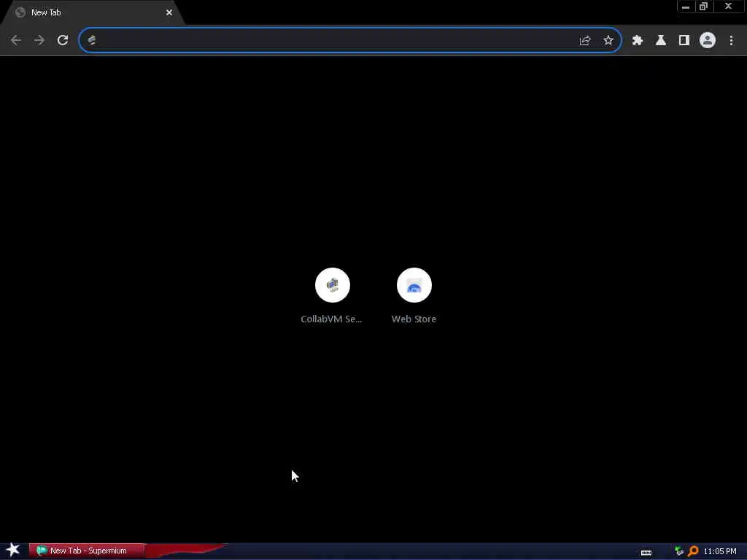Screen dimensions: 747x560
Task: Minimize the Supermium window
Action: coord(686,7)
